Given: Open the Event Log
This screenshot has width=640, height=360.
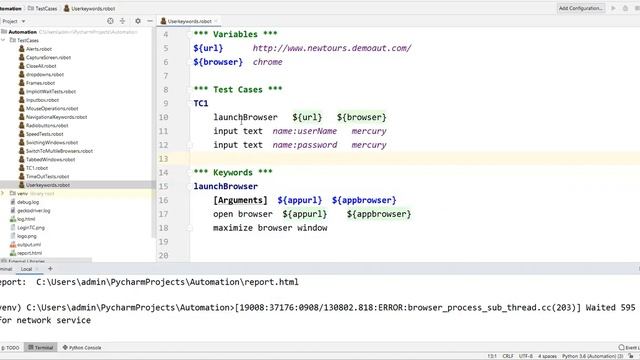Looking at the screenshot, I should (629, 348).
